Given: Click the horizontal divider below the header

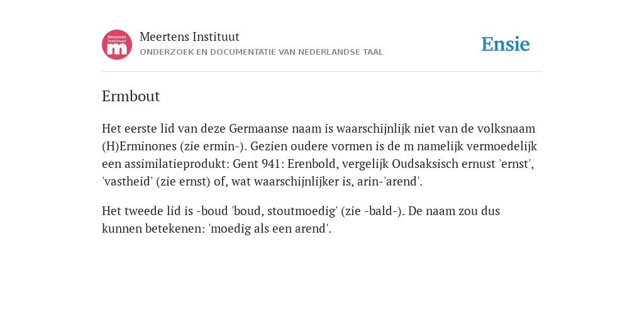Looking at the screenshot, I should (322, 72).
